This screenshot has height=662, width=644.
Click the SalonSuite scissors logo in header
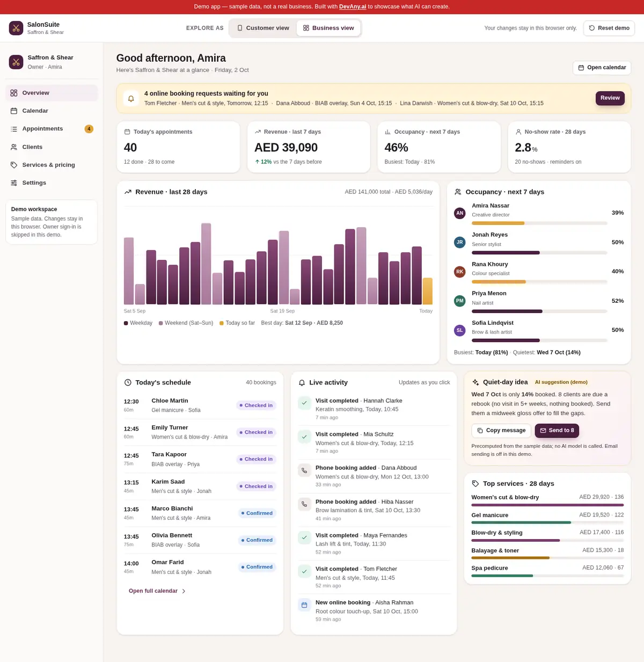click(x=16, y=28)
